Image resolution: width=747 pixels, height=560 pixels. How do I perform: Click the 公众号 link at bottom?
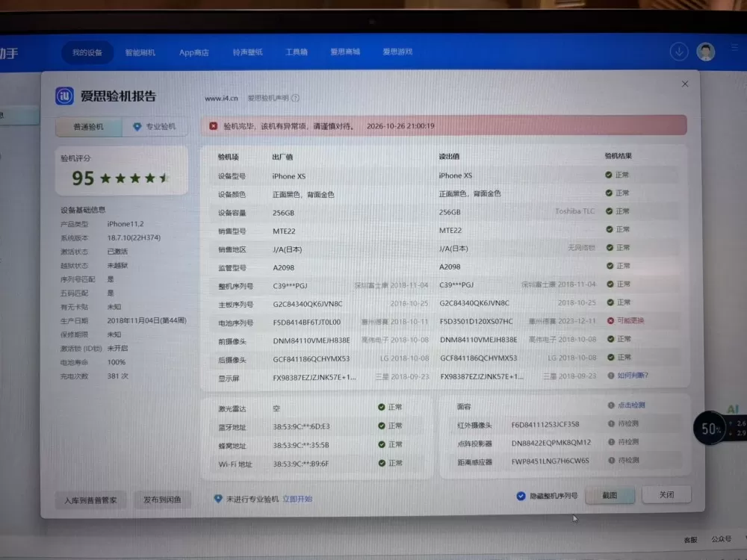click(722, 539)
